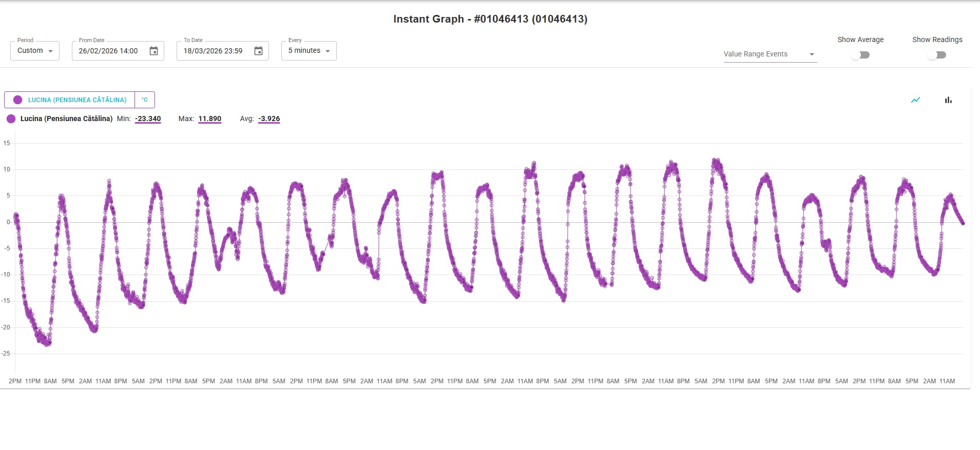Click the purple legend dot beside Lucina
Image resolution: width=980 pixels, height=450 pixels.
click(x=11, y=119)
